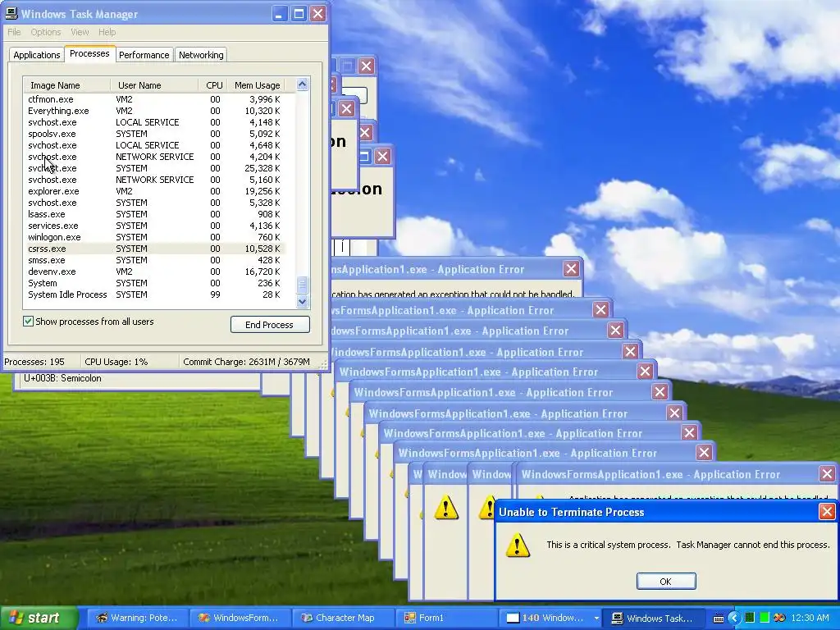Open WindowsForm... taskbar button
This screenshot has width=840, height=630.
[x=240, y=618]
